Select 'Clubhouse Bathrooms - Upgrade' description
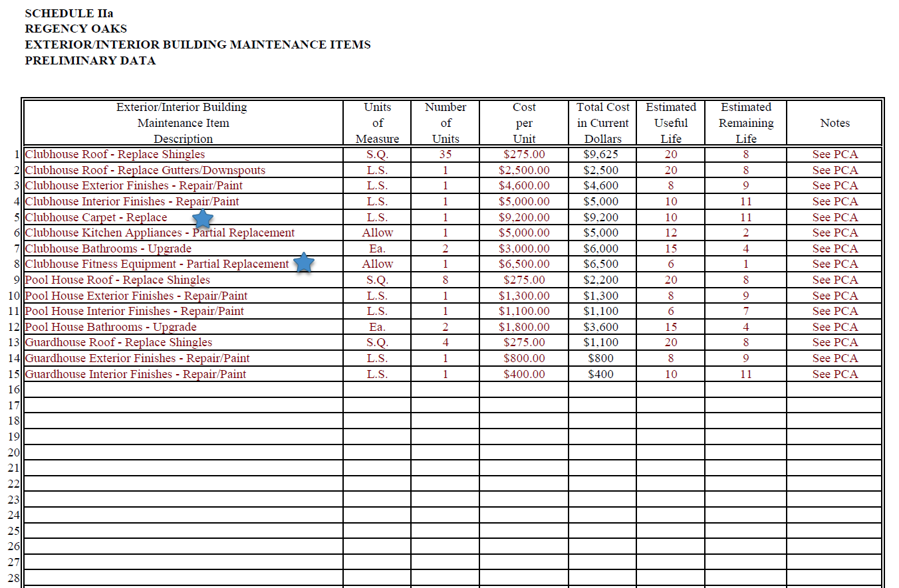Image resolution: width=899 pixels, height=588 pixels. (x=108, y=248)
